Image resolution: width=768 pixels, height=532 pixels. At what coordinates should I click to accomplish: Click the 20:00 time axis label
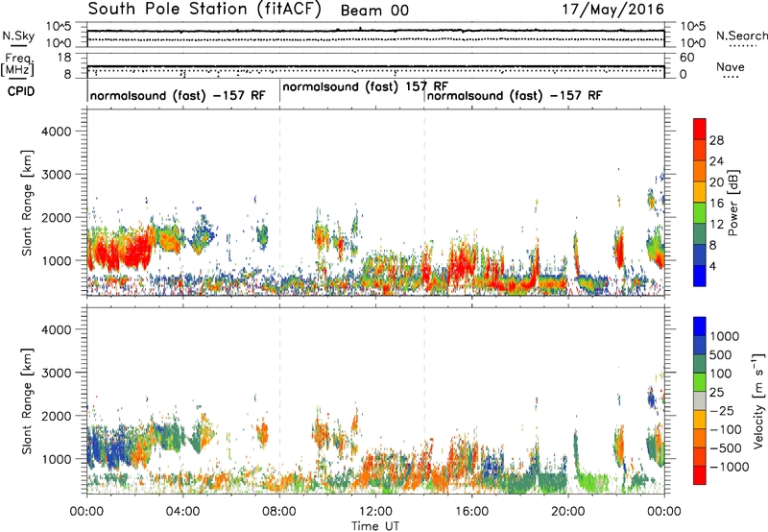(x=567, y=512)
